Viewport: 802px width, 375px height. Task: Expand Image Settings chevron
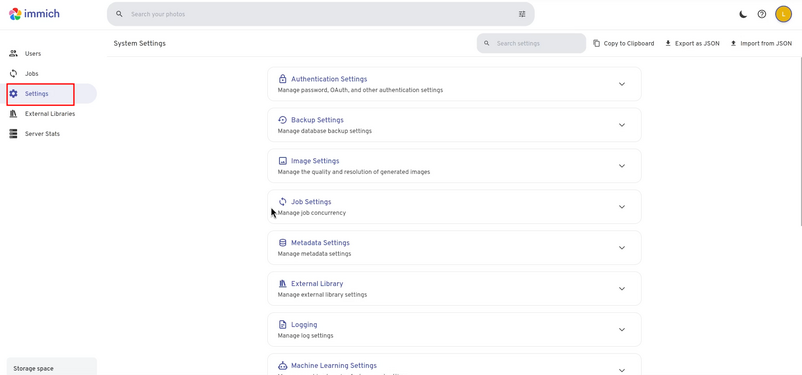(x=622, y=166)
